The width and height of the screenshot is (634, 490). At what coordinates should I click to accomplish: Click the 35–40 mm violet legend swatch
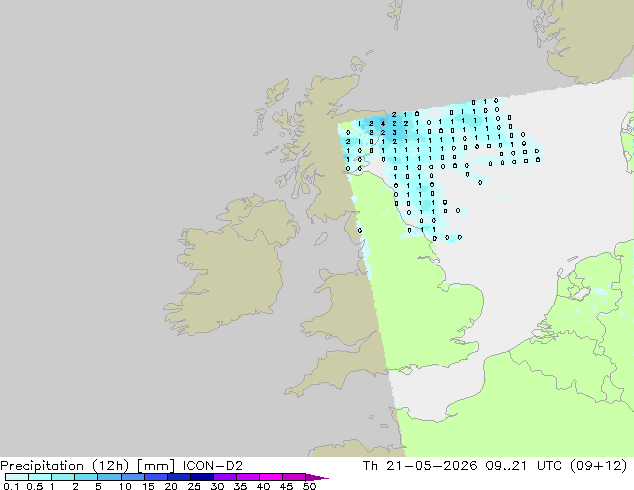point(248,477)
